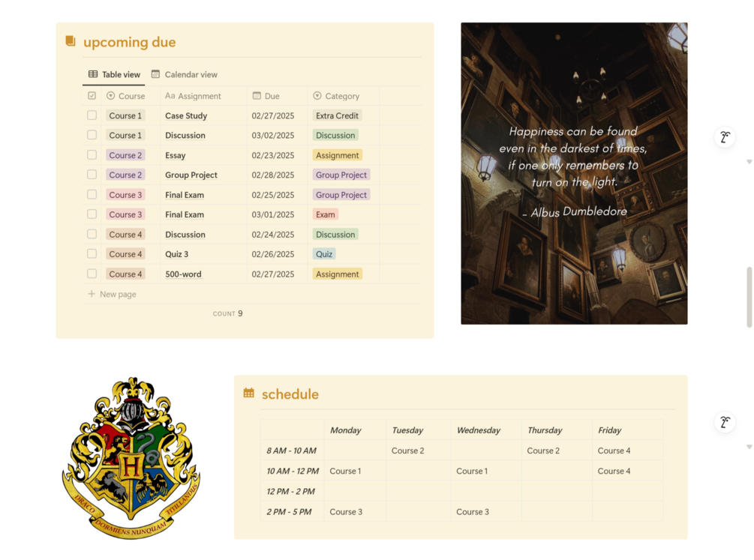Check the Course 1 Discussion row checkbox
754x560 pixels.
92,135
